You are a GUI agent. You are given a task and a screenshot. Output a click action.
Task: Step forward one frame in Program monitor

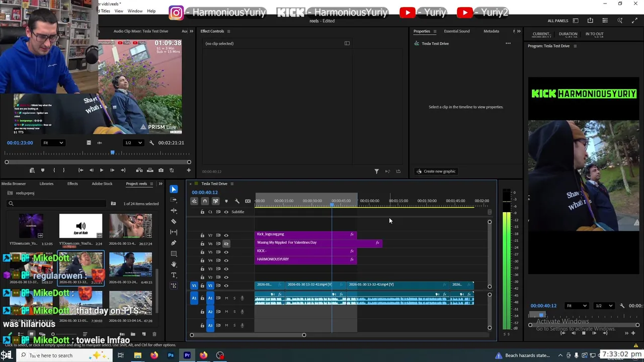pyautogui.click(x=594, y=333)
